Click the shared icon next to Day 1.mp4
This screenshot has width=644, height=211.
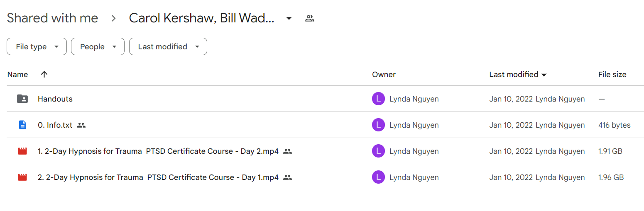[287, 177]
